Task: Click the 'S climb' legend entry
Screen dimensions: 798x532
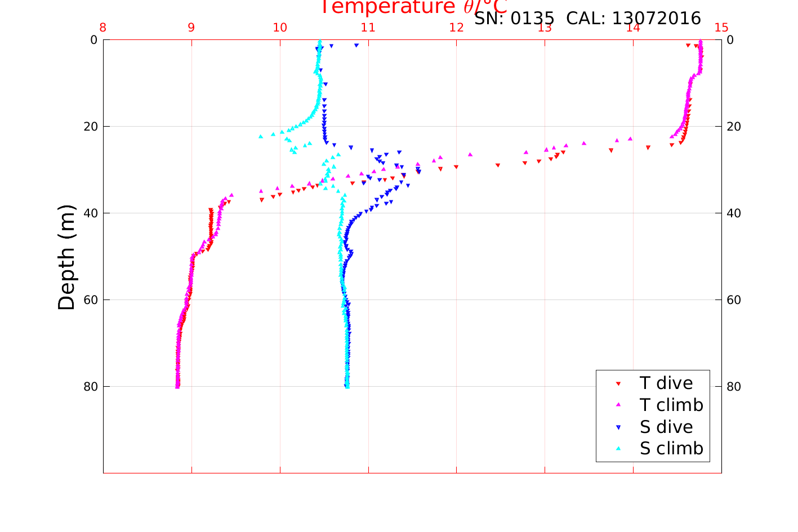Action: point(671,449)
